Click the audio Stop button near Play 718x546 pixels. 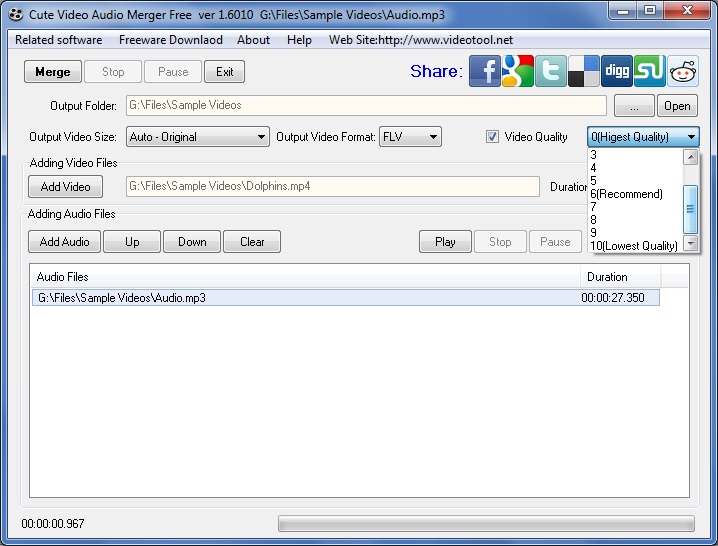[500, 241]
